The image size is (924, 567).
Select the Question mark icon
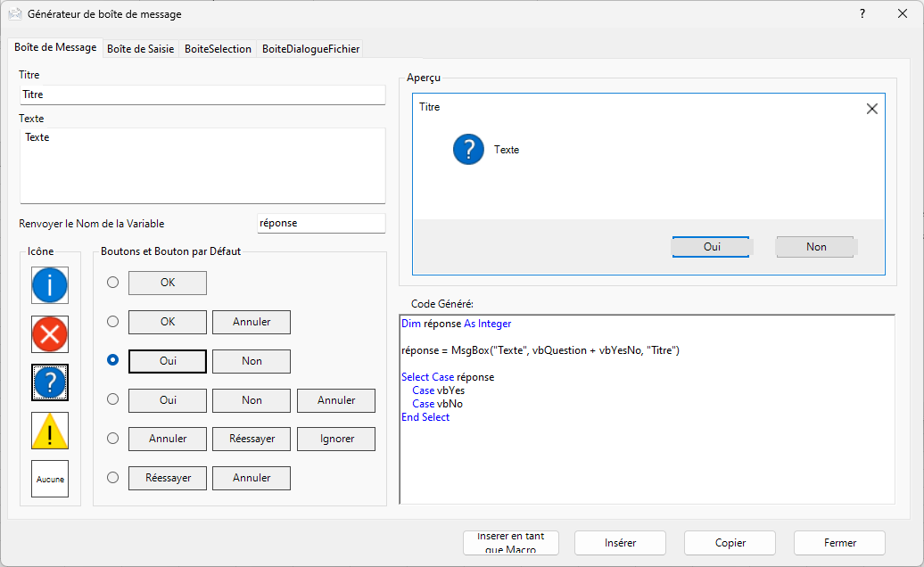tap(50, 382)
